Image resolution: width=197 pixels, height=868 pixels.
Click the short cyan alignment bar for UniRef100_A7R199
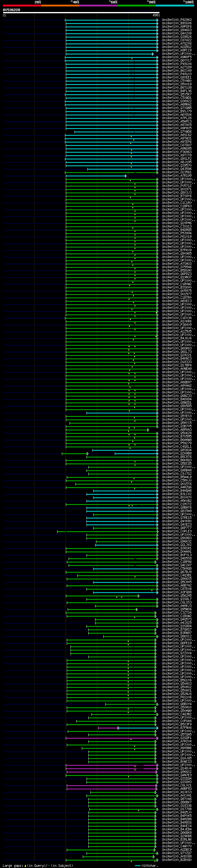coord(96,176)
